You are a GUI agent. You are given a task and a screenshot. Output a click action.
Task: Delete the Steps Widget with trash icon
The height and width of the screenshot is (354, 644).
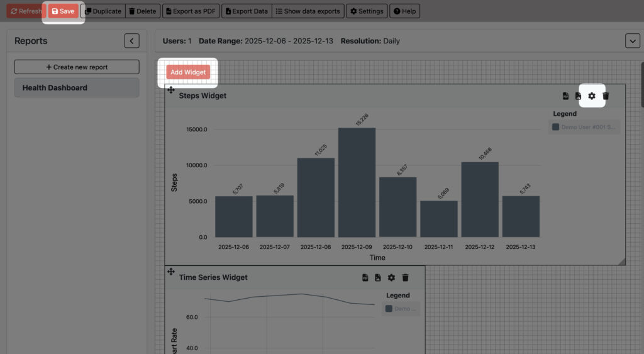[606, 96]
